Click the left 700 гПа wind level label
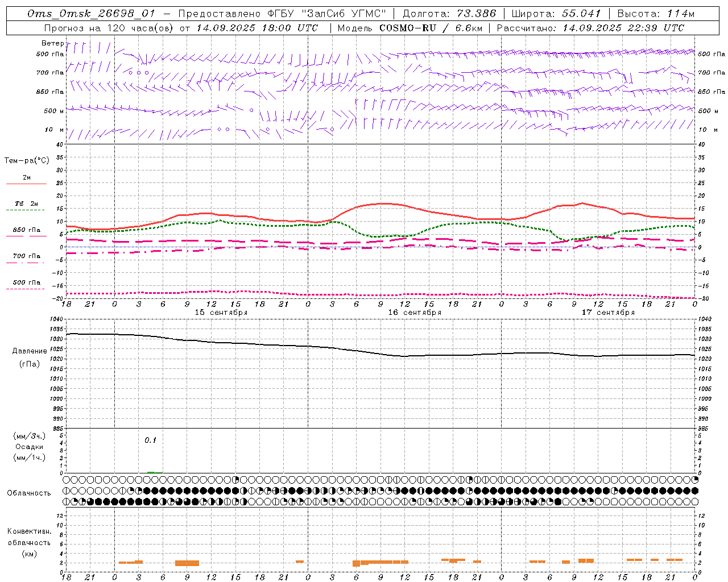The image size is (728, 582). coord(50,73)
